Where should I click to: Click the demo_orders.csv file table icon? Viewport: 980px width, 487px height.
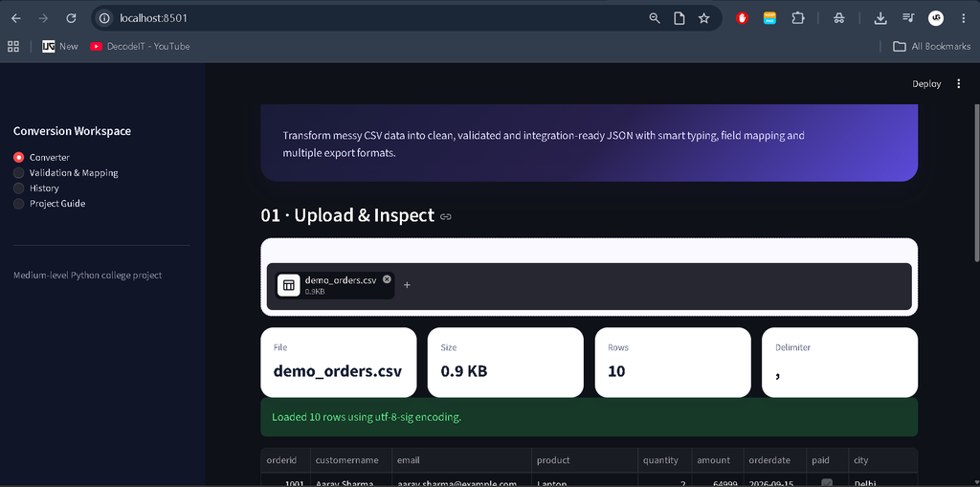click(x=289, y=285)
